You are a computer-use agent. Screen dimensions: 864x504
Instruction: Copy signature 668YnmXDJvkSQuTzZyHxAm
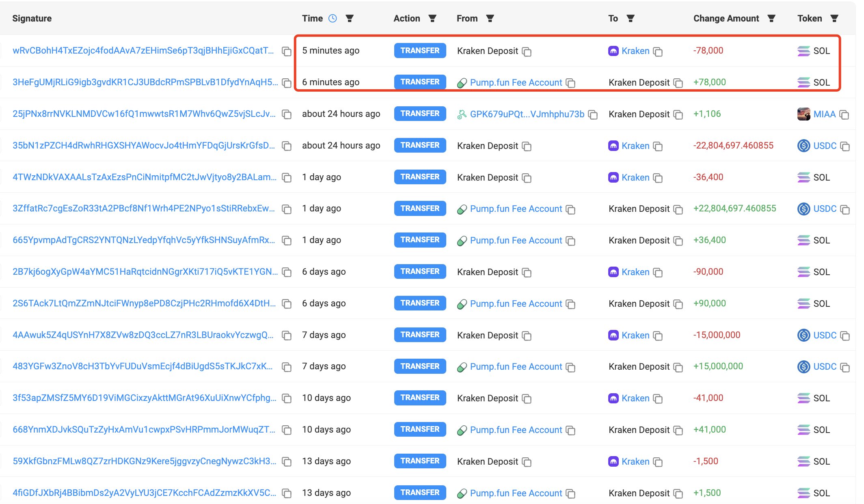(287, 430)
